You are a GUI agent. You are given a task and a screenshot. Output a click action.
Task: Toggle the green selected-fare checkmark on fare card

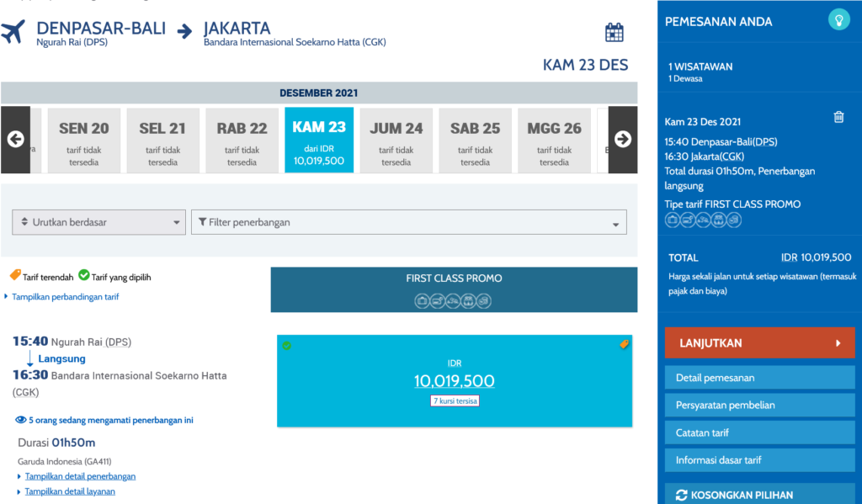[286, 344]
